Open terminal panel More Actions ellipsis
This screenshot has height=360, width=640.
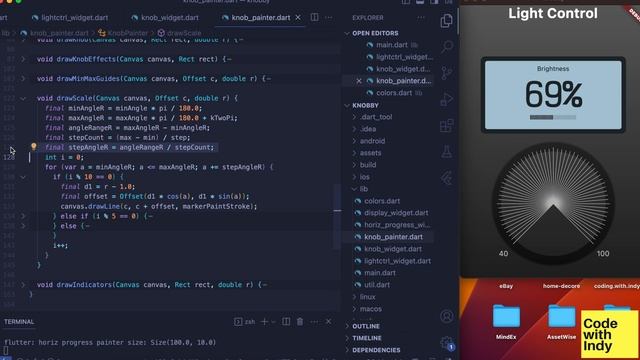pyautogui.click(x=314, y=322)
